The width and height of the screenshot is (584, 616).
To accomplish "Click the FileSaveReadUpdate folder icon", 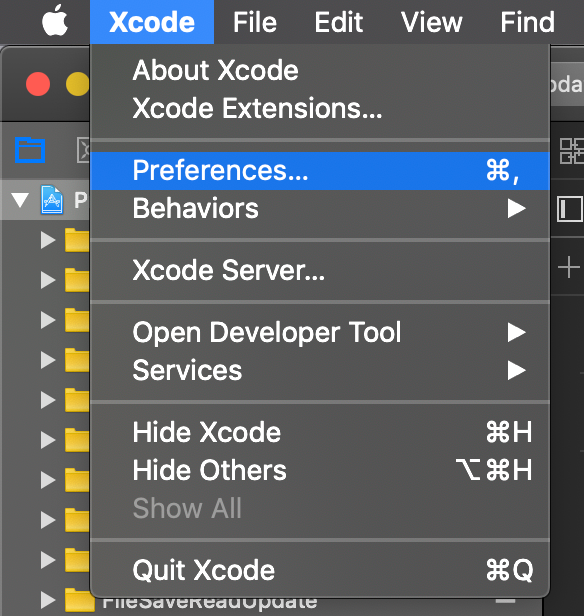I will [x=80, y=600].
